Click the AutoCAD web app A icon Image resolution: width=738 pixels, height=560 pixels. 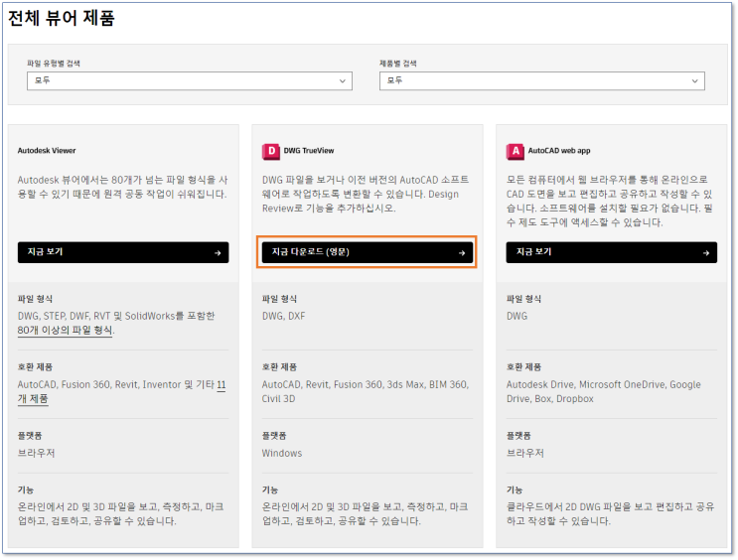click(515, 152)
